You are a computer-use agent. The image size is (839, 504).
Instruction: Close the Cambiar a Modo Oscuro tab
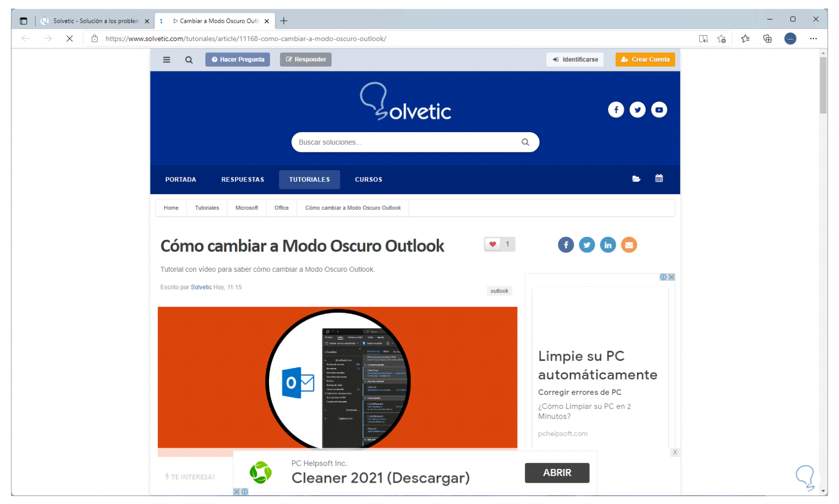pyautogui.click(x=267, y=21)
